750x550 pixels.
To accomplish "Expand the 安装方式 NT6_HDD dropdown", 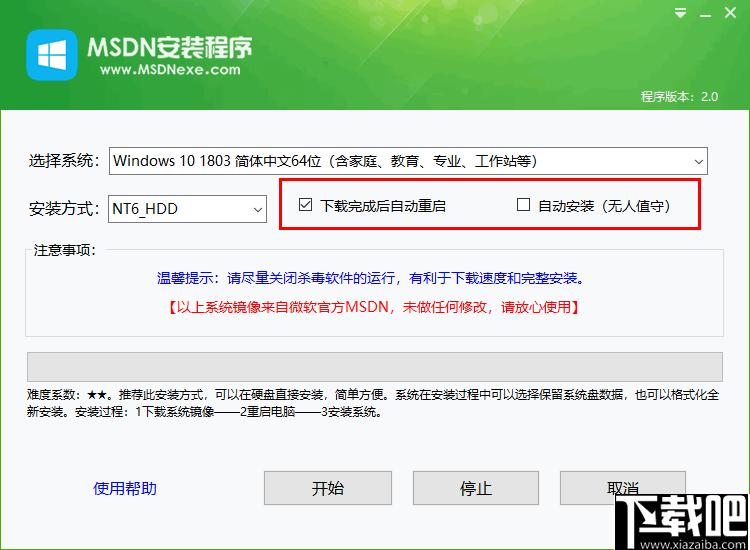I will click(188, 209).
